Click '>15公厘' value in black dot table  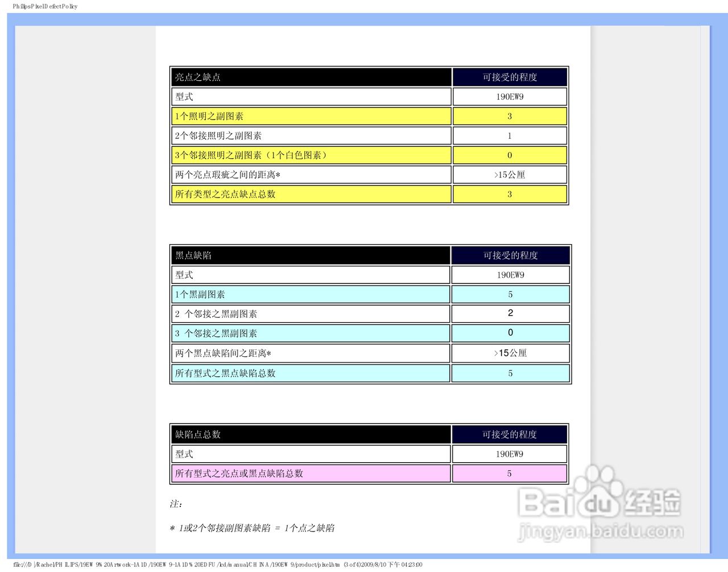pyautogui.click(x=510, y=353)
